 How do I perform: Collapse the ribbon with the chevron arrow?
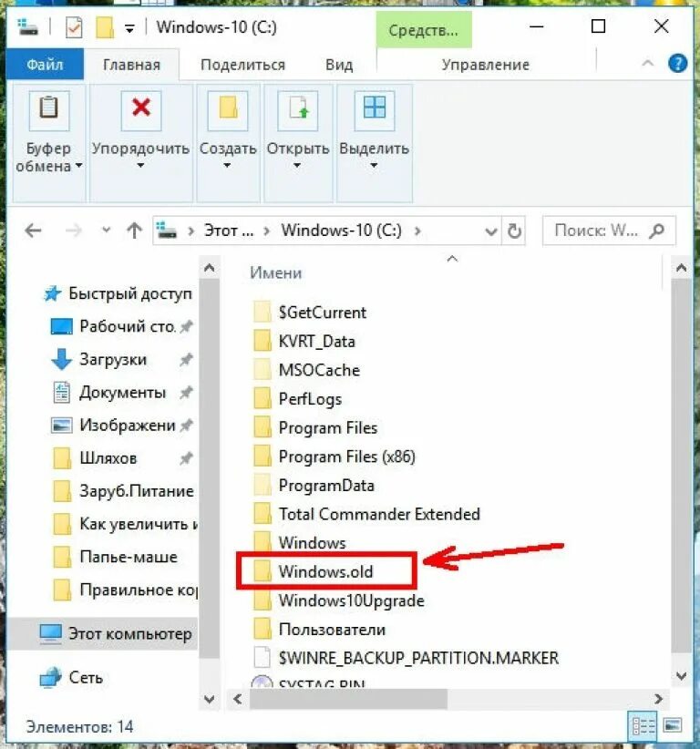click(647, 63)
